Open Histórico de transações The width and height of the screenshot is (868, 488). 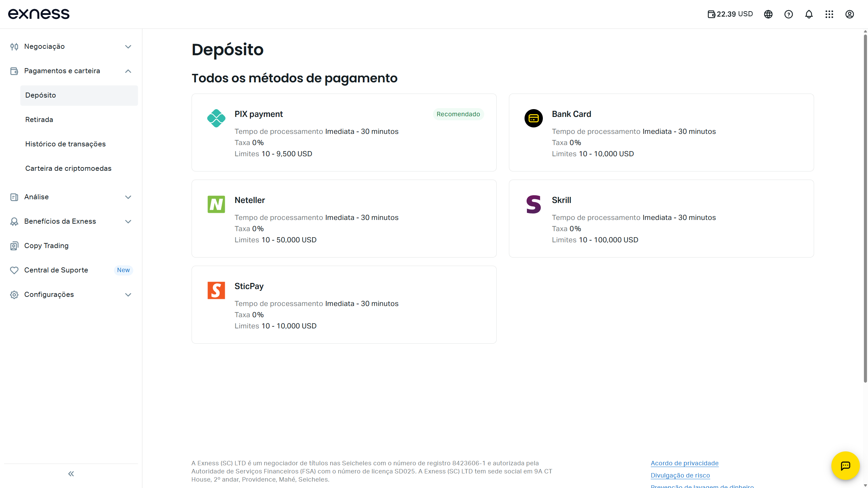(x=79, y=144)
